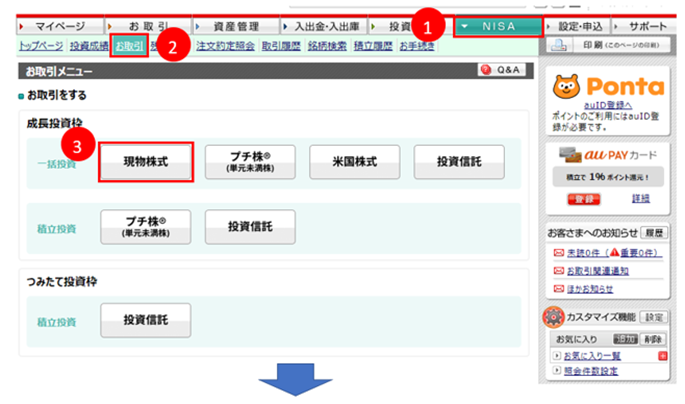The width and height of the screenshot is (685, 404).
Task: Open 照会件数設定 link
Action: 591,371
